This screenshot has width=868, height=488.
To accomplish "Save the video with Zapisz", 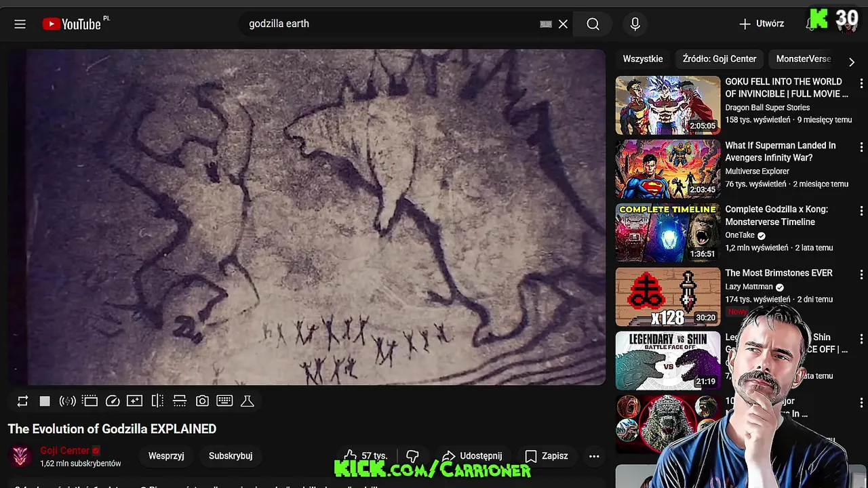I will pyautogui.click(x=547, y=456).
